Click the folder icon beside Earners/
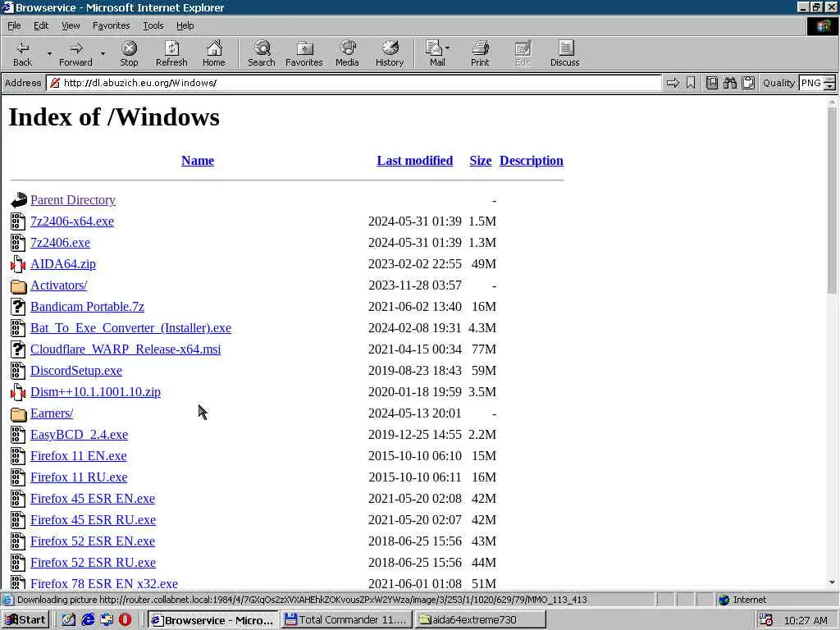The image size is (840, 630). pyautogui.click(x=18, y=413)
